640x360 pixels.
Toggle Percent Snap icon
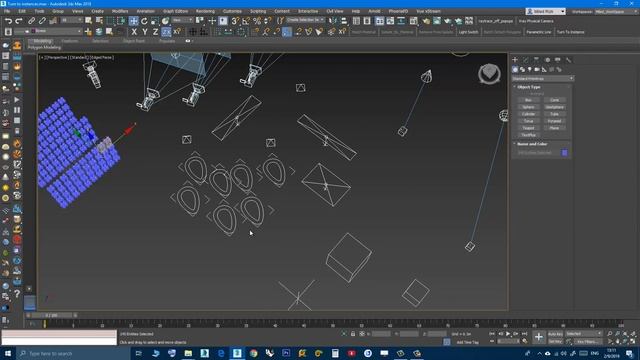[x=257, y=21]
